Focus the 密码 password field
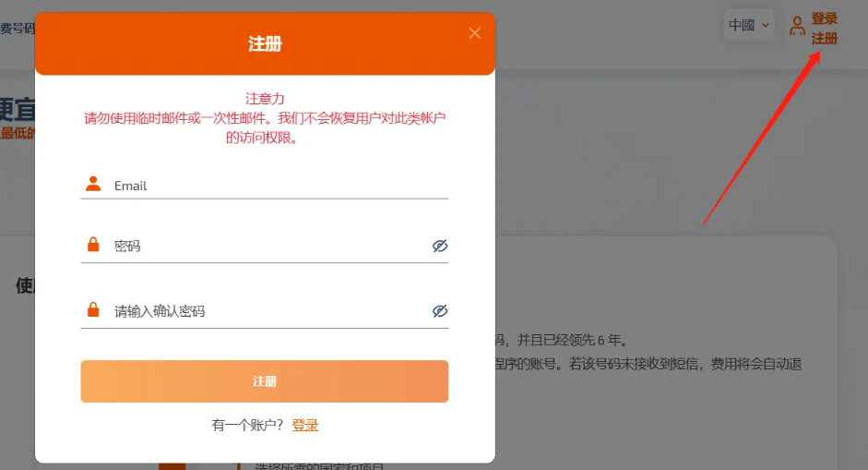The image size is (868, 470). tap(268, 247)
